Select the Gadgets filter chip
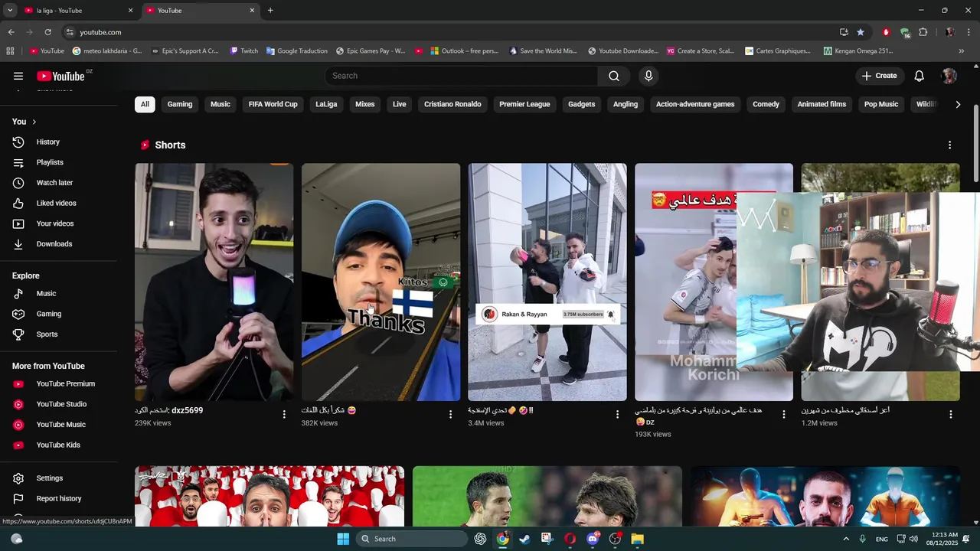 (x=581, y=104)
